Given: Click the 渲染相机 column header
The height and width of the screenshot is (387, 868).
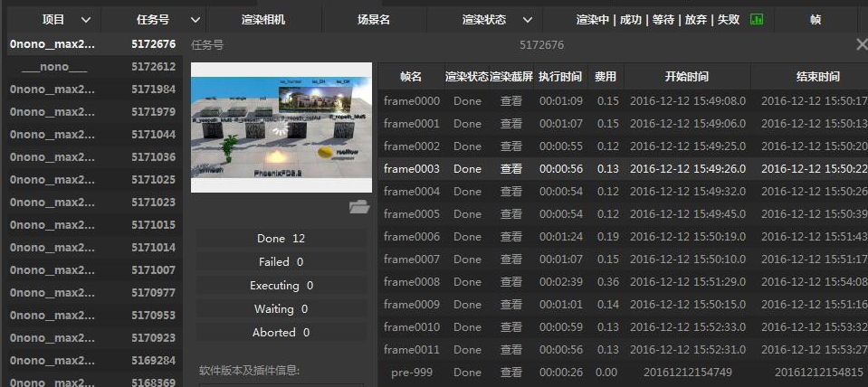Looking at the screenshot, I should click(x=263, y=19).
